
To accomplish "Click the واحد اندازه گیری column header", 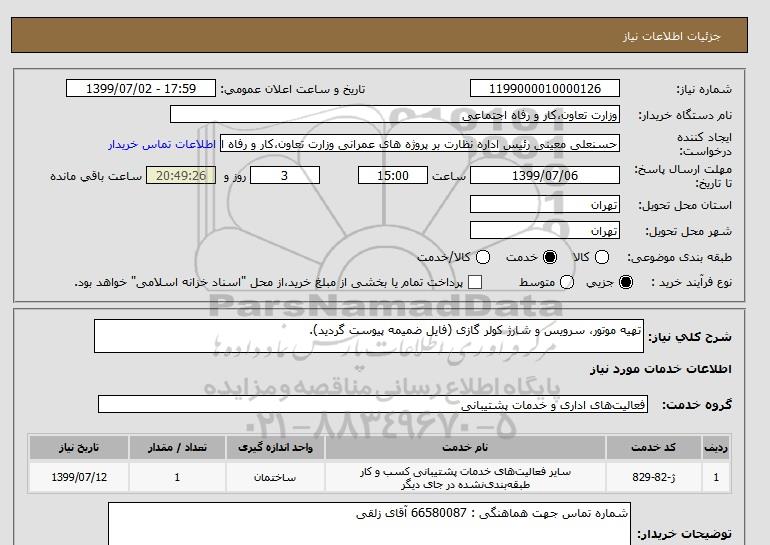I will click(x=275, y=447).
